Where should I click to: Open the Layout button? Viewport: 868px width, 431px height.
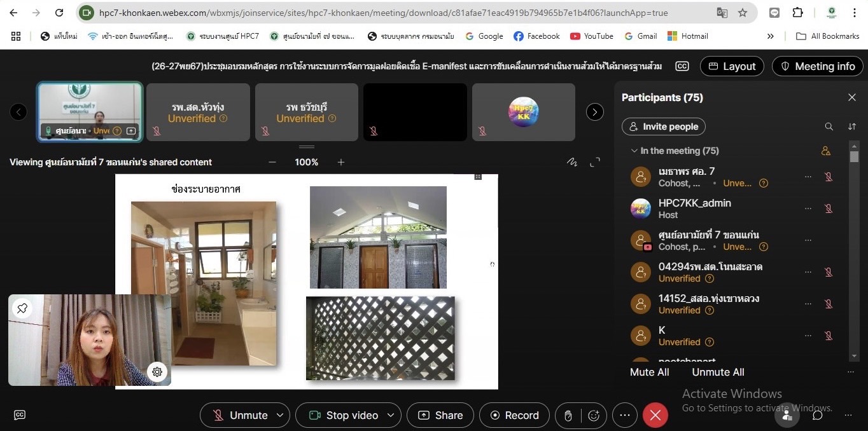(x=732, y=66)
